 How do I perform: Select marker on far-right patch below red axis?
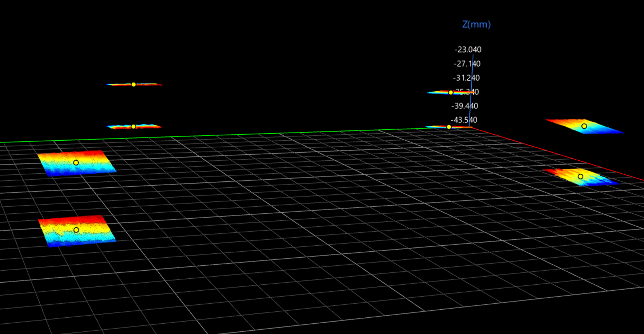tap(581, 176)
